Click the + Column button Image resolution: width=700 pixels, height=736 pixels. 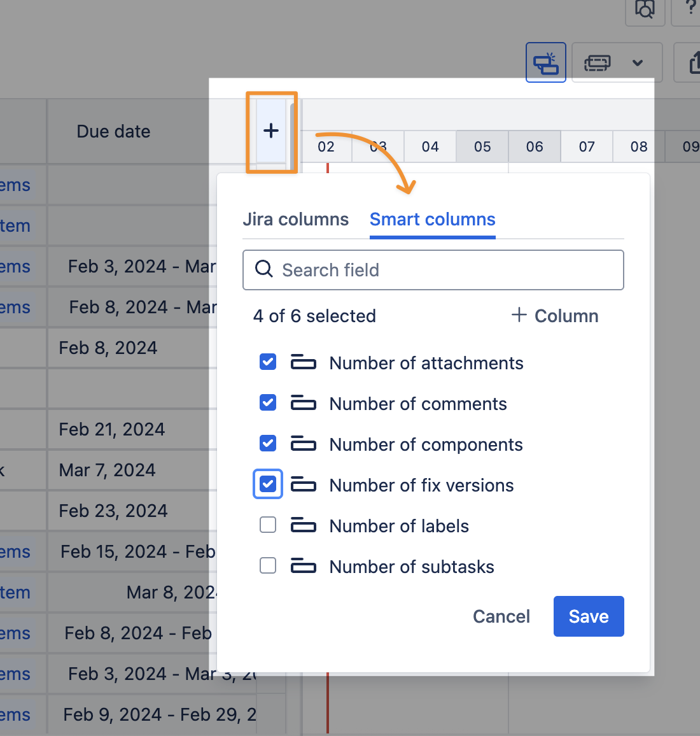(x=555, y=316)
